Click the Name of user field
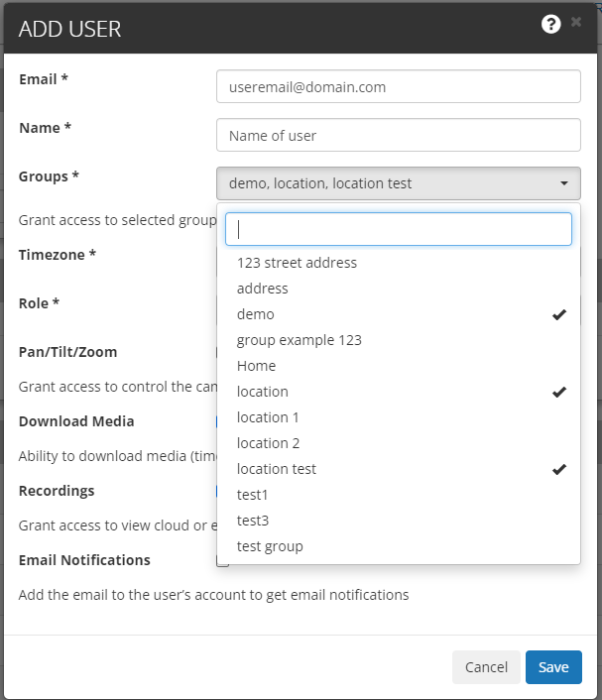The height and width of the screenshot is (700, 602). tap(398, 135)
